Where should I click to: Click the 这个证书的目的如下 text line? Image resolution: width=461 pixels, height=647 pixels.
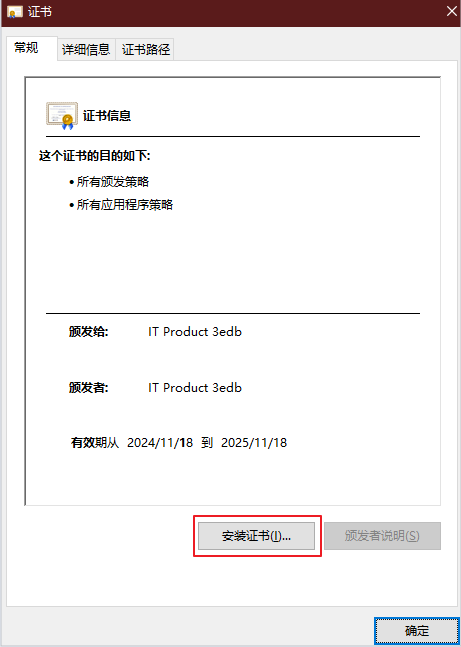click(x=95, y=156)
